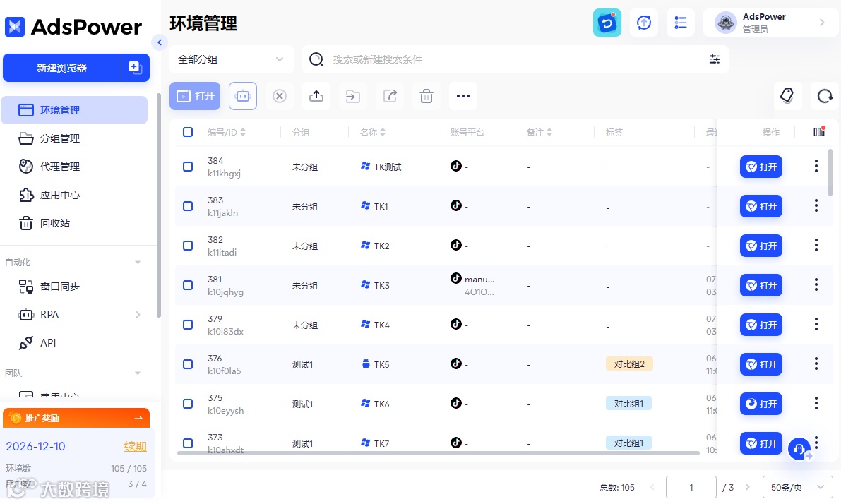This screenshot has height=504, width=841.
Task: Open the three-dot menu for row 381
Action: click(x=816, y=284)
